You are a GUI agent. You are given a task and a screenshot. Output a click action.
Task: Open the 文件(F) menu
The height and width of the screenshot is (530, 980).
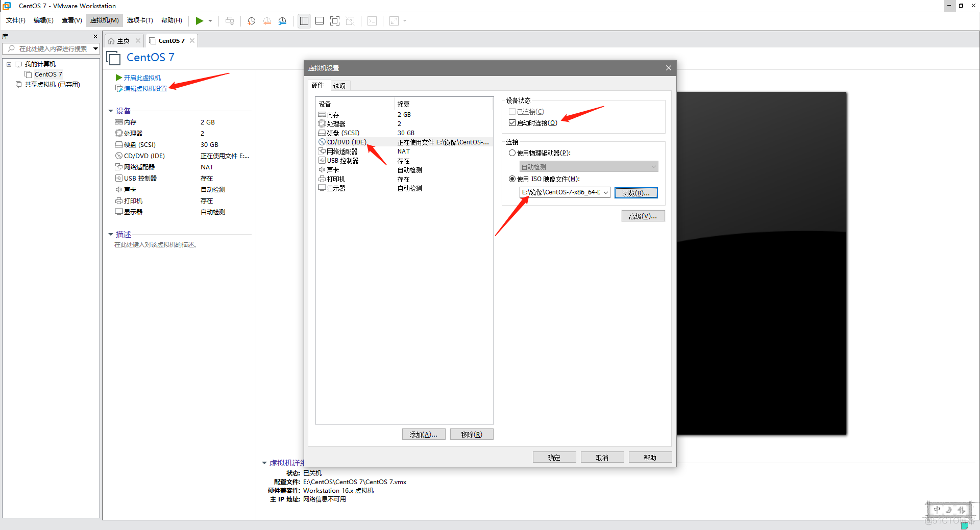(16, 20)
